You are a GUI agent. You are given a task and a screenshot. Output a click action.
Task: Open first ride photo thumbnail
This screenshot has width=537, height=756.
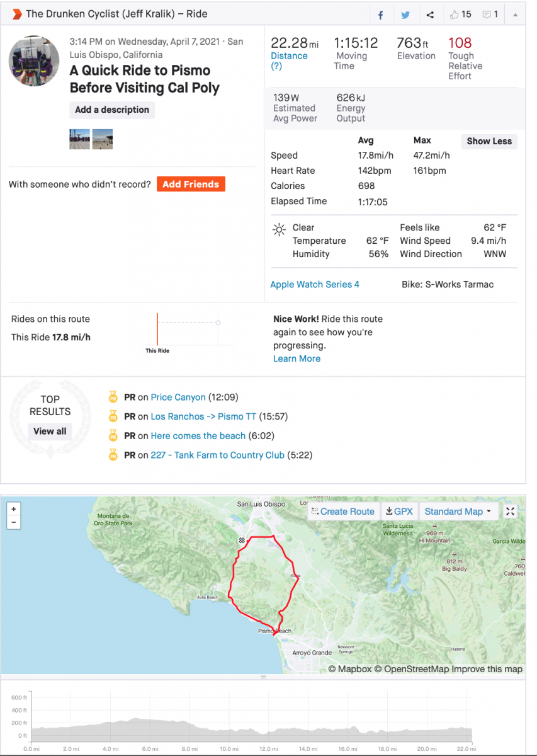[79, 139]
